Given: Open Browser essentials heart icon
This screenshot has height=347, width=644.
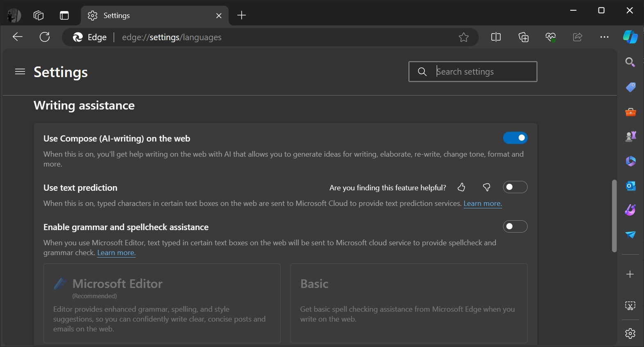Looking at the screenshot, I should [551, 37].
